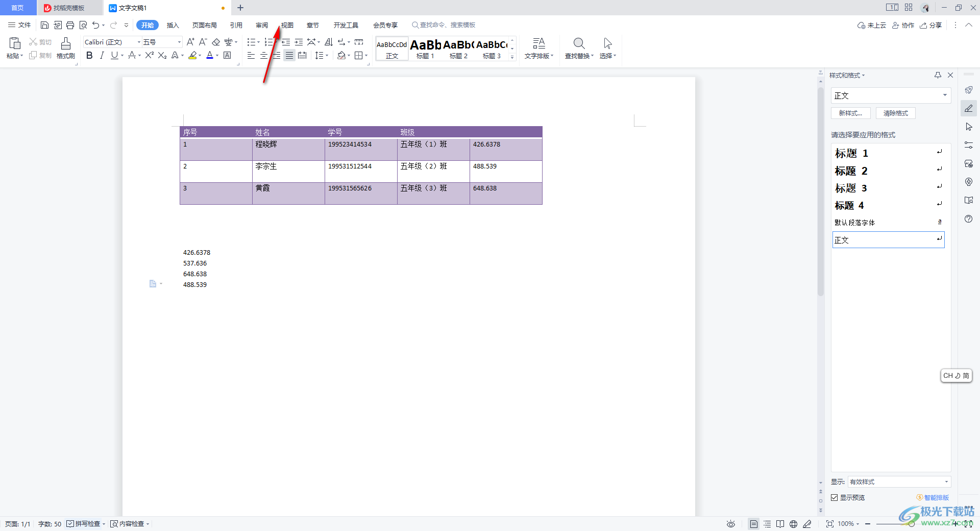Screen dimensions: 980x531
Task: Open the font name Calibri dropdown
Action: (x=139, y=42)
